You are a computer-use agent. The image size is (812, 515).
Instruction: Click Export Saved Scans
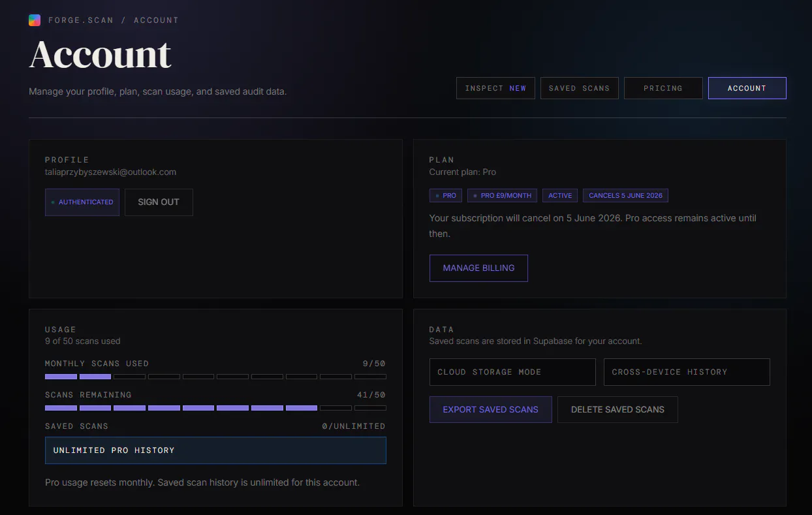click(x=490, y=410)
